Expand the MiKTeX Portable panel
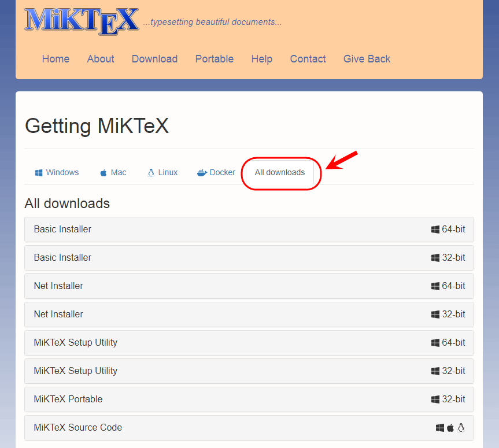Image resolution: width=499 pixels, height=448 pixels. (249, 399)
